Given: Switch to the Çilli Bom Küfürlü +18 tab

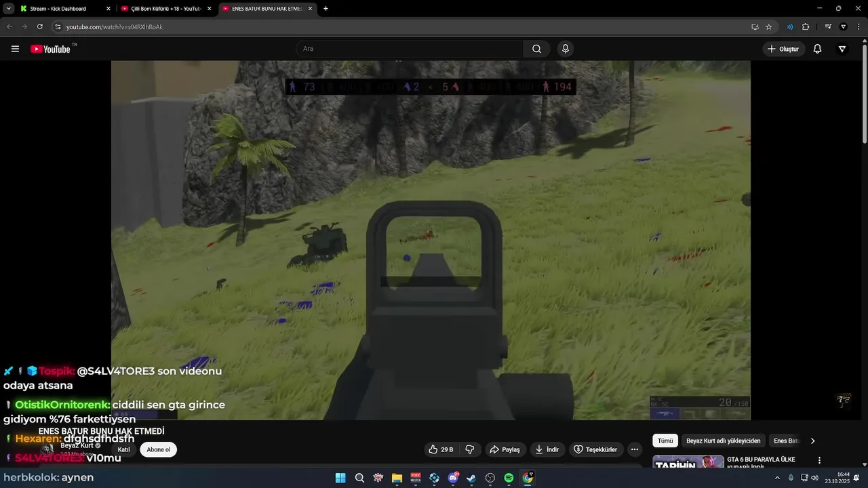Looking at the screenshot, I should click(165, 9).
